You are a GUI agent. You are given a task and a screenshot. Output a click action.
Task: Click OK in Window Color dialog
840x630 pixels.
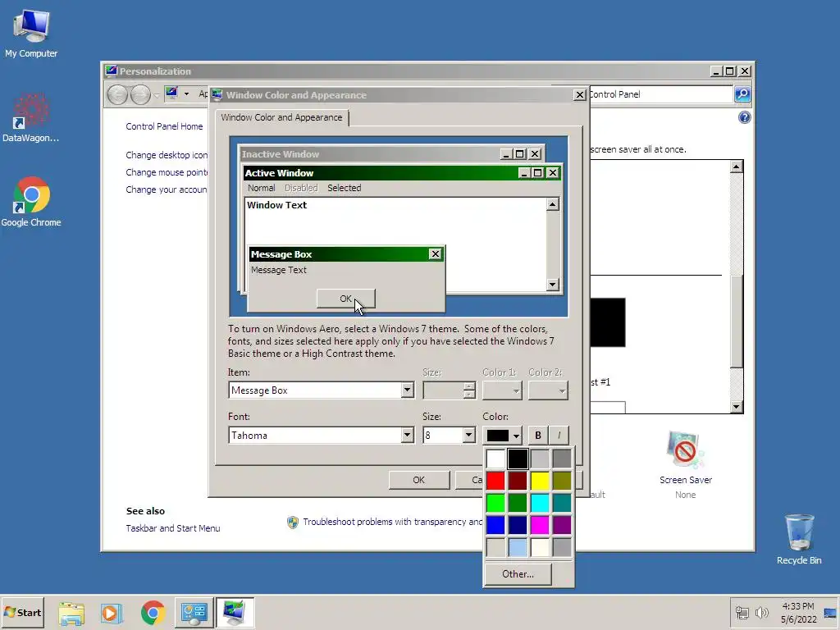click(419, 480)
